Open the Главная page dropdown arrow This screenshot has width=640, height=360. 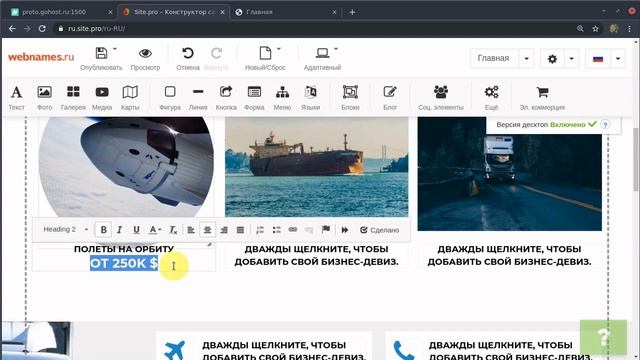[x=526, y=58]
